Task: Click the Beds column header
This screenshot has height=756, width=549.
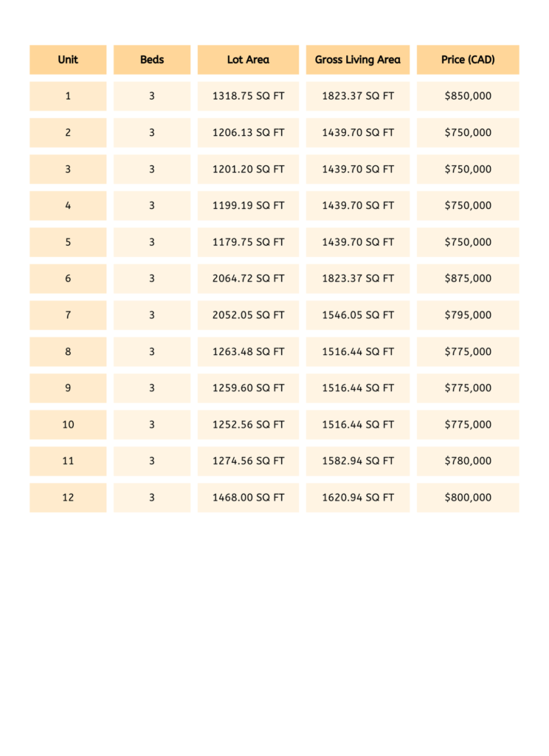Action: pos(152,60)
